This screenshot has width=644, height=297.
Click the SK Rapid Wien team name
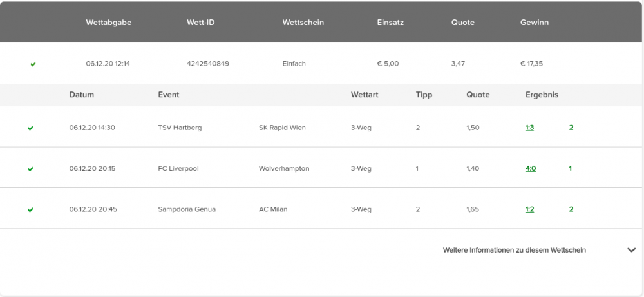[282, 128]
